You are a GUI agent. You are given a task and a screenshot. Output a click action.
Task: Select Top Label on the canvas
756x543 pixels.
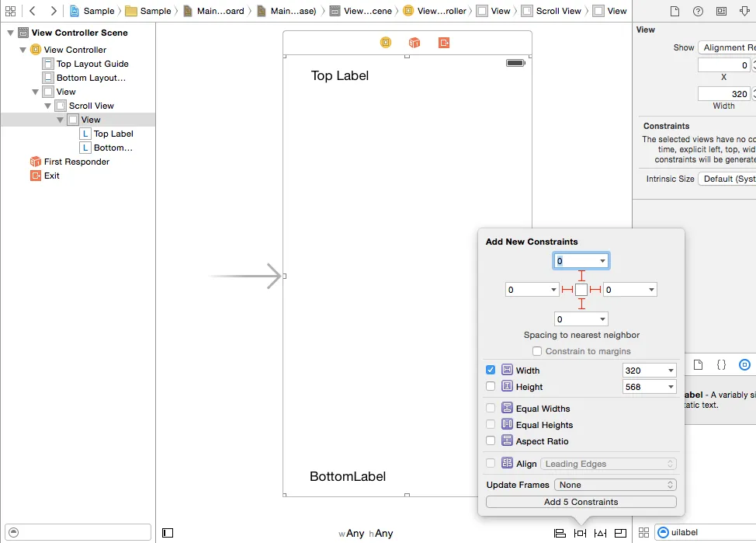(340, 76)
